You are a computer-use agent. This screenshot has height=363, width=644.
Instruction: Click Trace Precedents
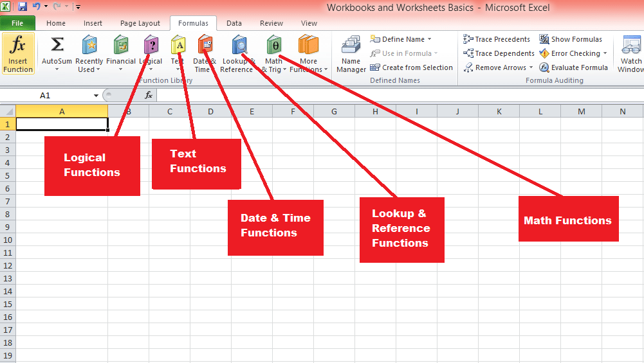(x=497, y=39)
